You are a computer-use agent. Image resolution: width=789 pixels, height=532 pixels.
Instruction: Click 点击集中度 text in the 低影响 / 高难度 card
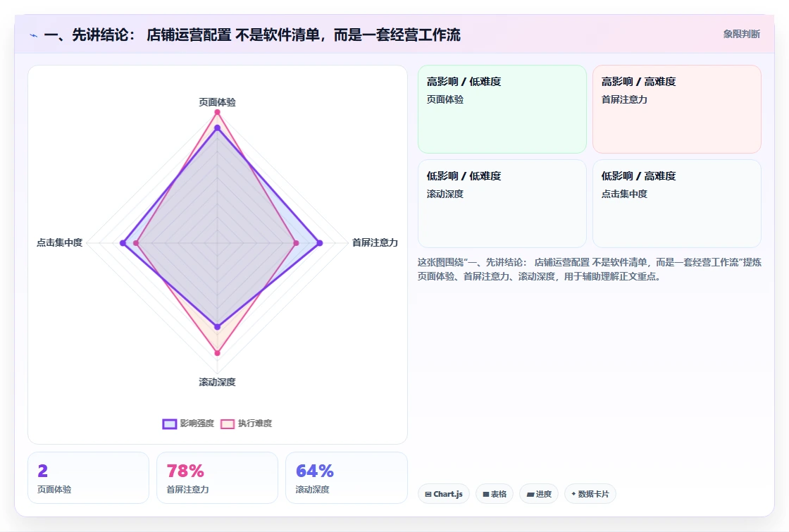624,194
